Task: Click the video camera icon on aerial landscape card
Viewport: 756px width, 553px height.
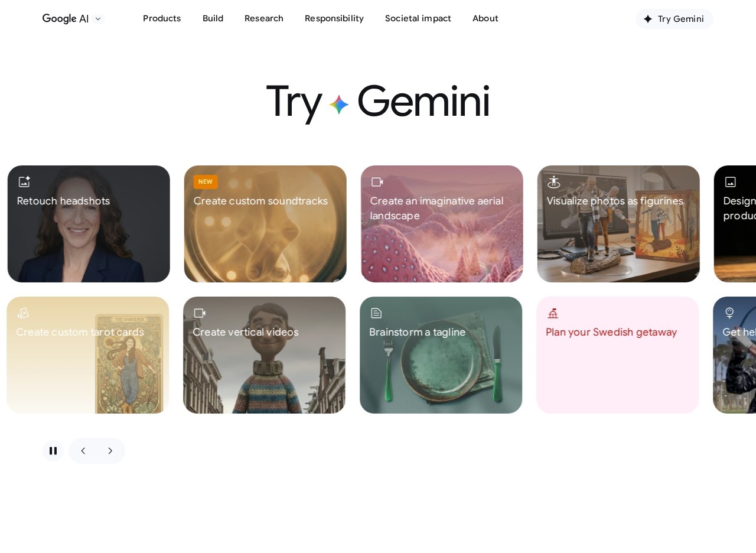Action: [377, 182]
